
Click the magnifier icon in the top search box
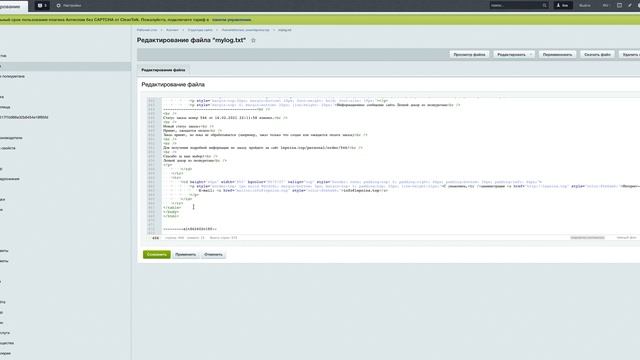[x=544, y=6]
